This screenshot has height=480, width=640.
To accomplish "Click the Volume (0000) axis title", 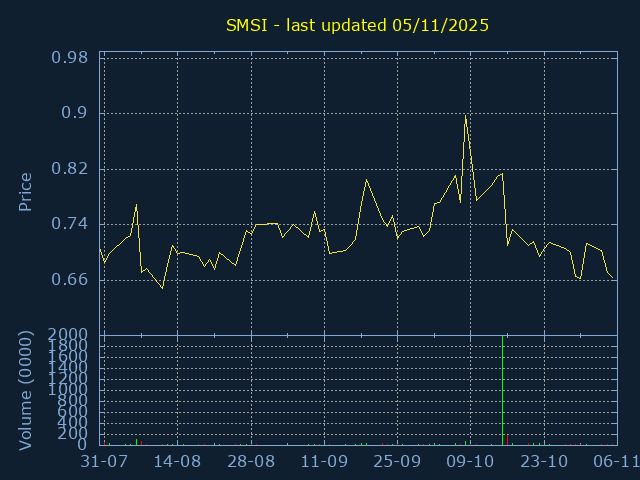I will pyautogui.click(x=25, y=391).
